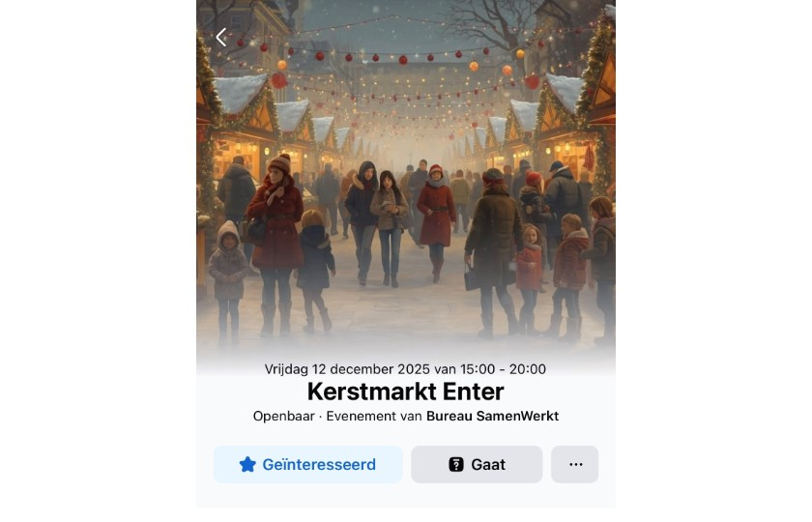Image resolution: width=812 pixels, height=522 pixels.
Task: Toggle the Gaat attendance button
Action: click(x=477, y=465)
